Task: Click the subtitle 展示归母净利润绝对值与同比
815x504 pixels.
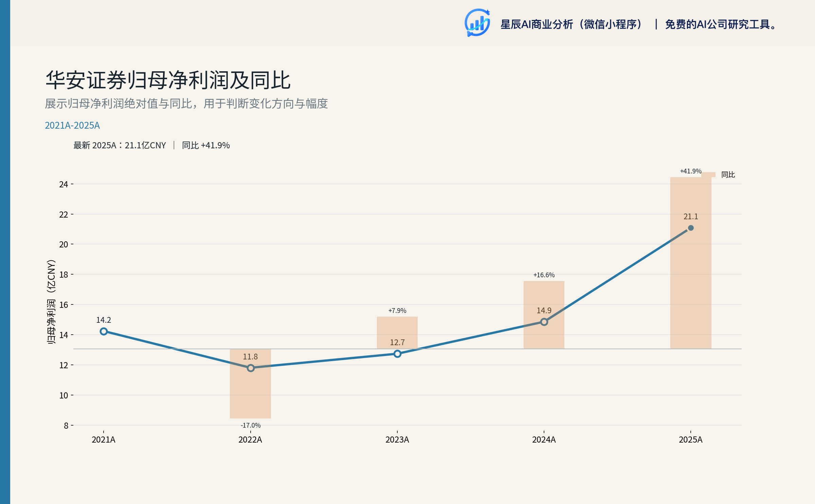Action: tap(119, 104)
